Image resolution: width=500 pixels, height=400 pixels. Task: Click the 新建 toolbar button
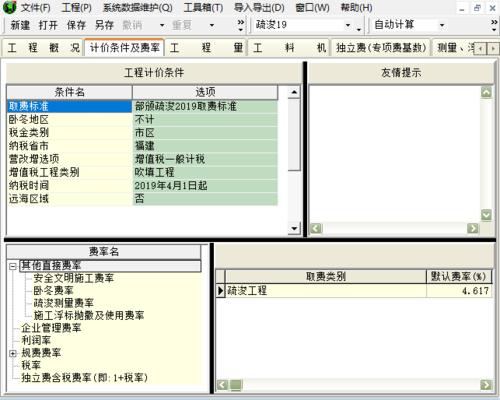[20, 25]
